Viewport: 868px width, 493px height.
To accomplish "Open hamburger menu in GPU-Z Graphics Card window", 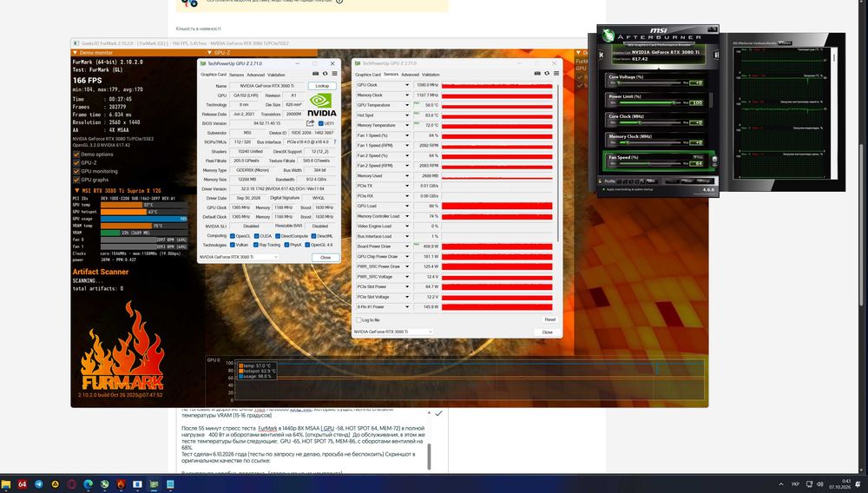I will pyautogui.click(x=334, y=74).
